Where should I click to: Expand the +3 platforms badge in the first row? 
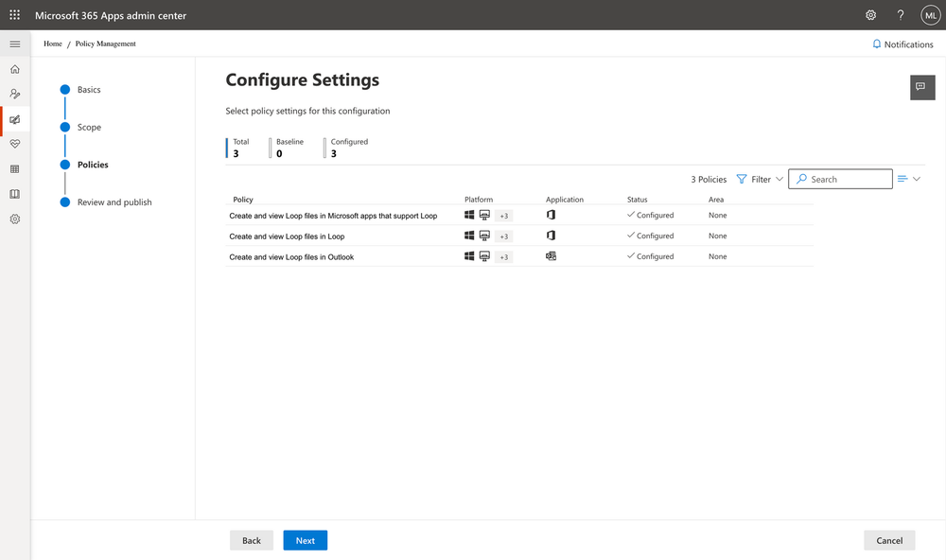[502, 215]
